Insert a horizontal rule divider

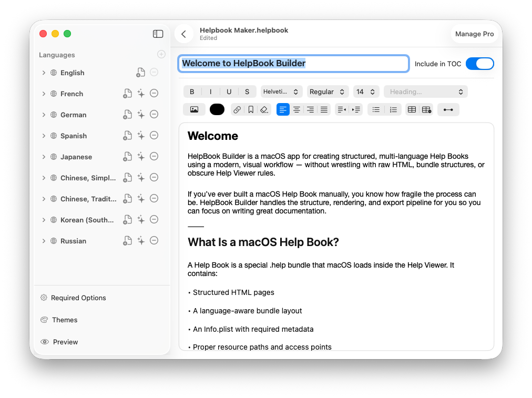tap(448, 109)
